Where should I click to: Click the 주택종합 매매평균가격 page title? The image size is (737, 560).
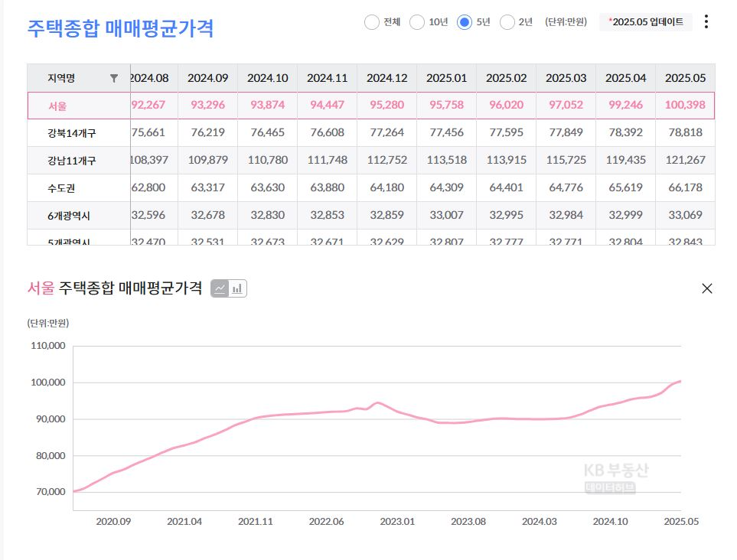tap(120, 28)
